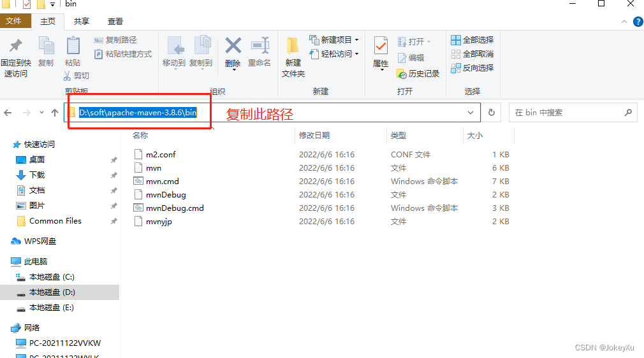Click the Refresh button beside address bar

491,113
